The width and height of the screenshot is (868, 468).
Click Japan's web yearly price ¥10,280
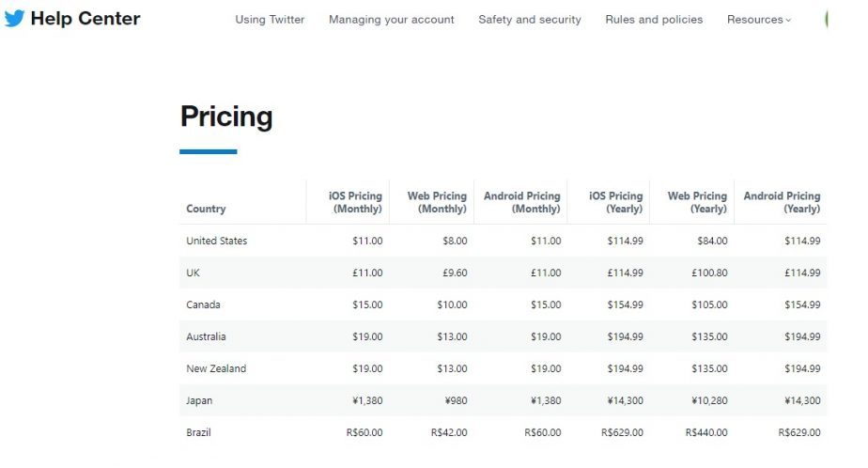tap(707, 401)
